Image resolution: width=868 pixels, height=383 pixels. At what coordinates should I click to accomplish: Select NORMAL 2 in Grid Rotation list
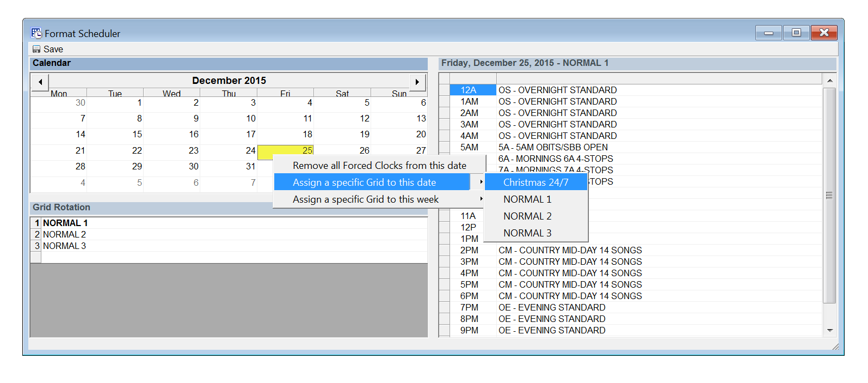64,234
